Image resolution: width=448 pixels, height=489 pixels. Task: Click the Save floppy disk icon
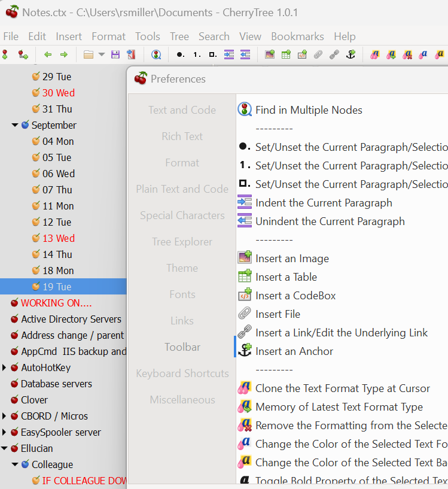[115, 54]
